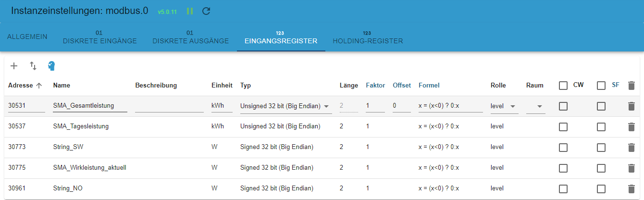644x200 pixels.
Task: Toggle expert mode head icon
Action: [51, 65]
